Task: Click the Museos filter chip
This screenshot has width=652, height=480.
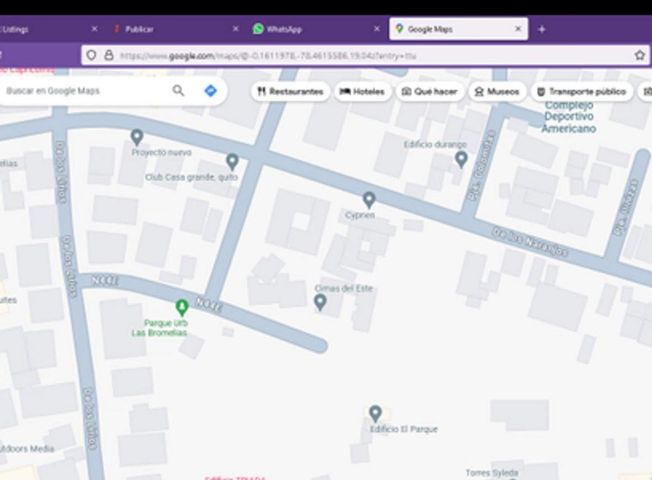Action: pyautogui.click(x=497, y=92)
